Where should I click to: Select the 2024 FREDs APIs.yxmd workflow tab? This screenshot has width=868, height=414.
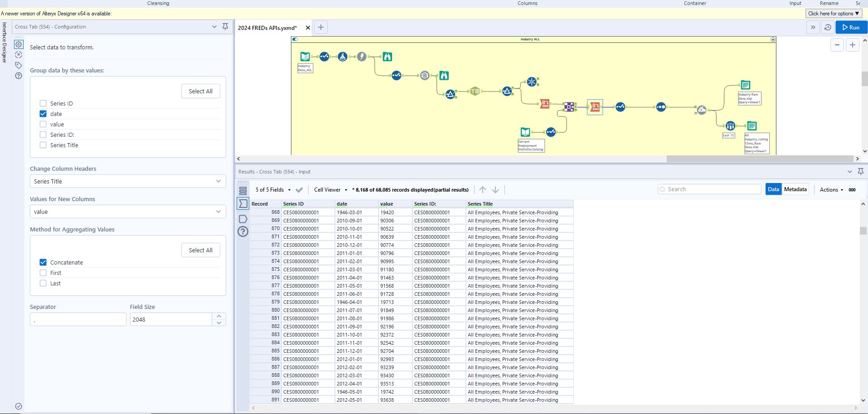pyautogui.click(x=267, y=28)
